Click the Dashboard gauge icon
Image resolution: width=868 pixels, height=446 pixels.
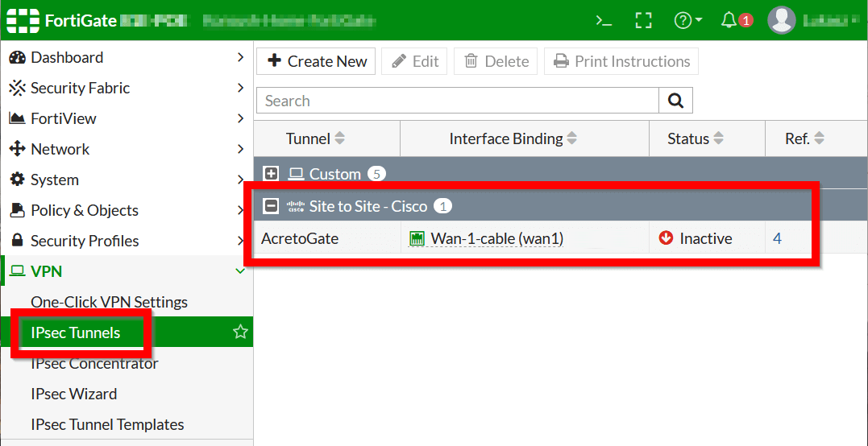[x=18, y=57]
